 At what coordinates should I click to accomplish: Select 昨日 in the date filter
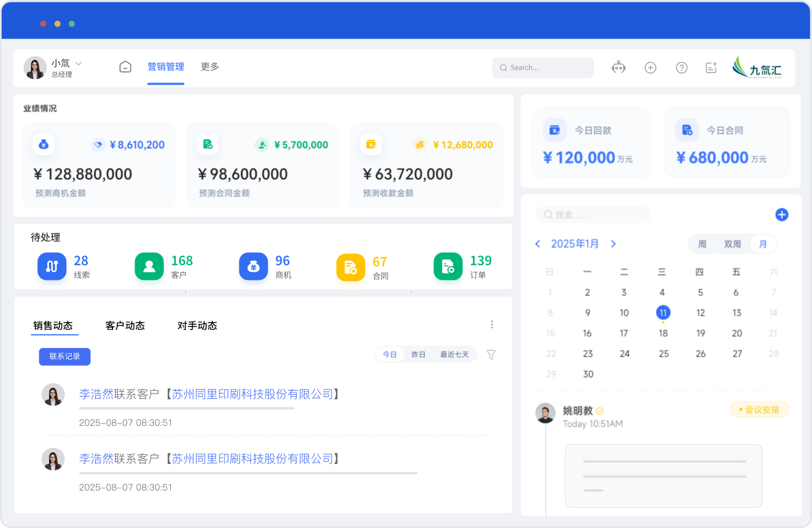(418, 354)
